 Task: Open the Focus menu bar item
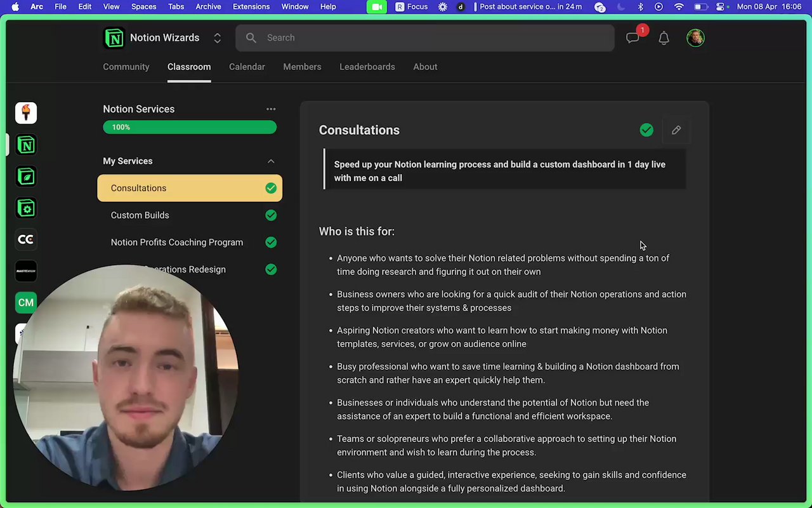pos(411,6)
